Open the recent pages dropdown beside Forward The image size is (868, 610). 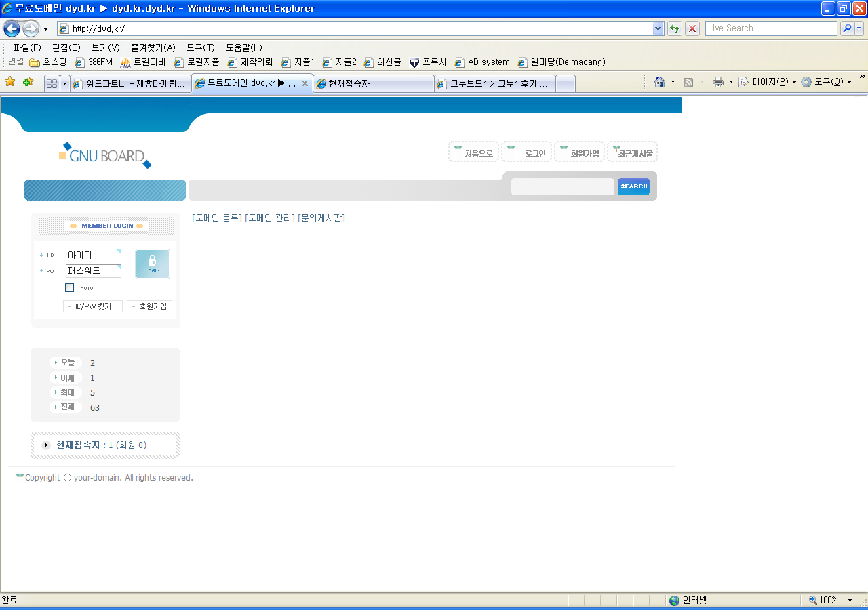coord(45,28)
